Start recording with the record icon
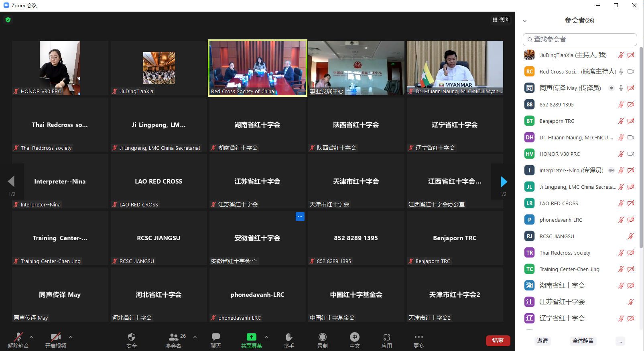644x351 pixels. pos(322,337)
